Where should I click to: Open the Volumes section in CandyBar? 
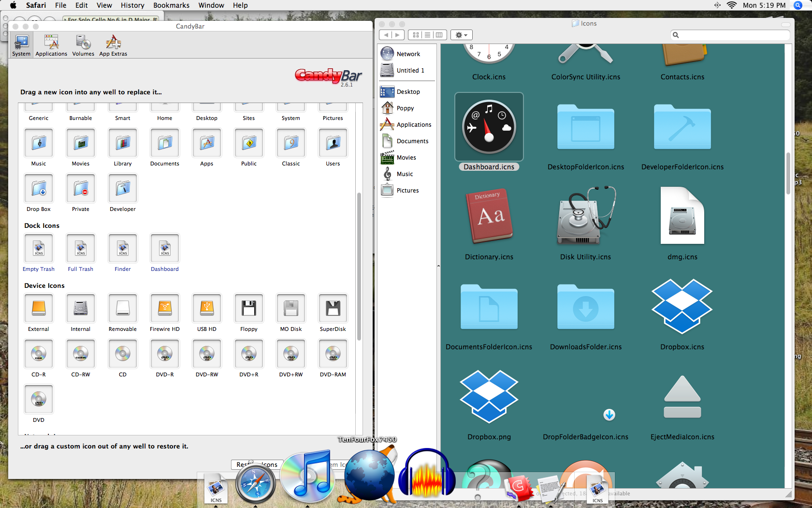(83, 46)
